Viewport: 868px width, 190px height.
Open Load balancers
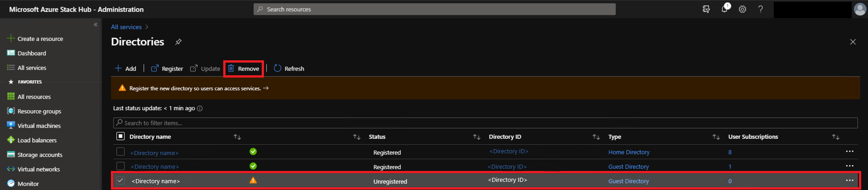[x=32, y=140]
